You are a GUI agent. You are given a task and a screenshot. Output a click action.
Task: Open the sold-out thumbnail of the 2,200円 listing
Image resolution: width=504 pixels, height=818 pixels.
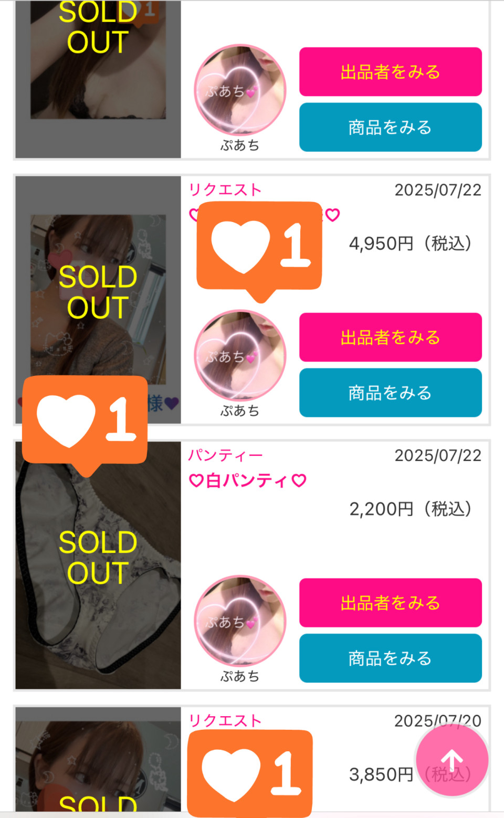[x=98, y=578]
